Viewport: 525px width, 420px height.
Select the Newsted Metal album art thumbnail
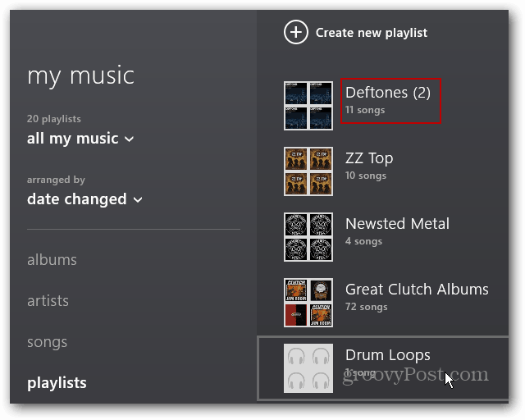click(x=308, y=237)
